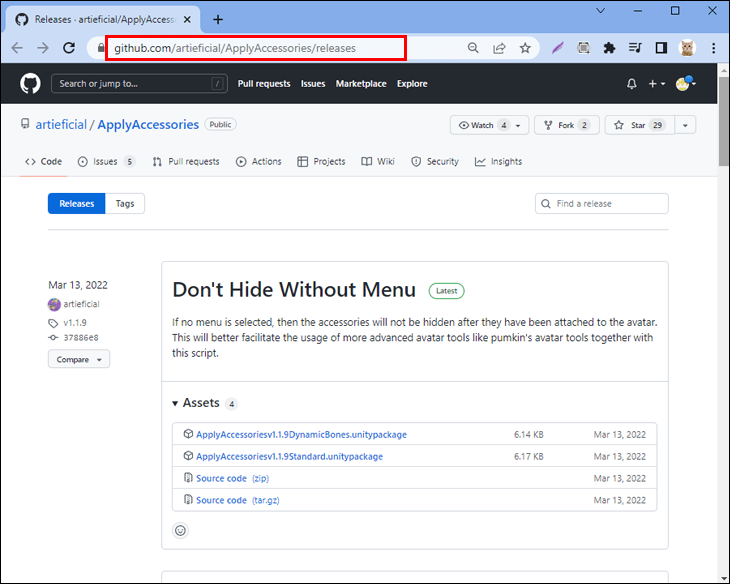Expand the Compare dropdown
This screenshot has width=730, height=584.
[x=79, y=359]
